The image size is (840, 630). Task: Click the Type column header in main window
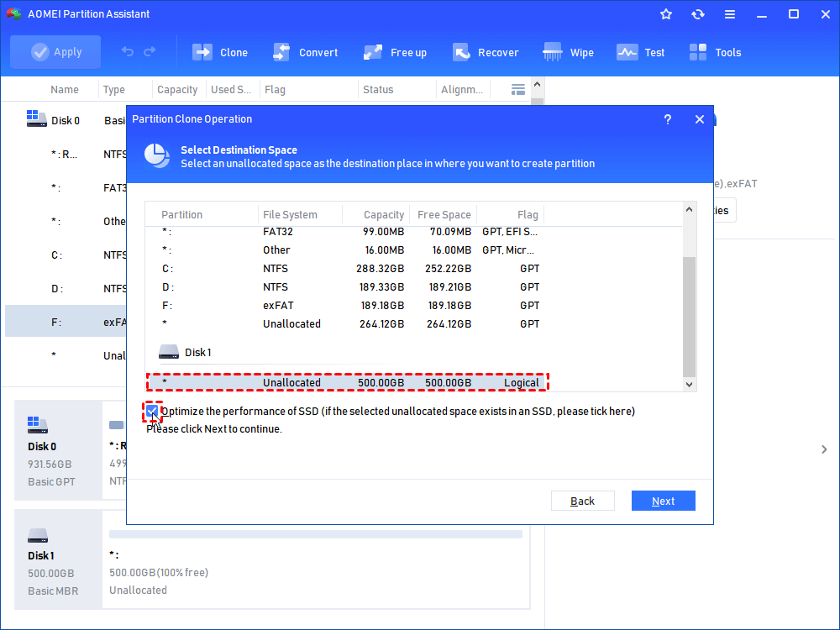click(x=113, y=90)
